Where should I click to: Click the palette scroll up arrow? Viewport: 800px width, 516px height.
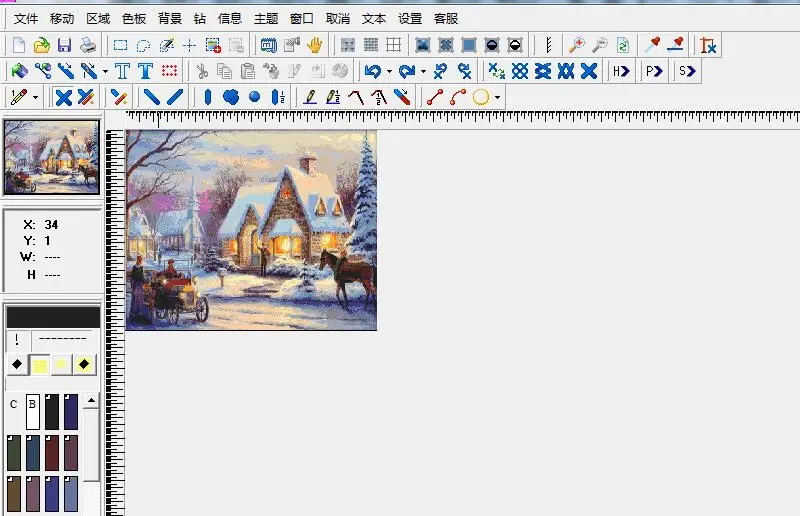point(91,401)
